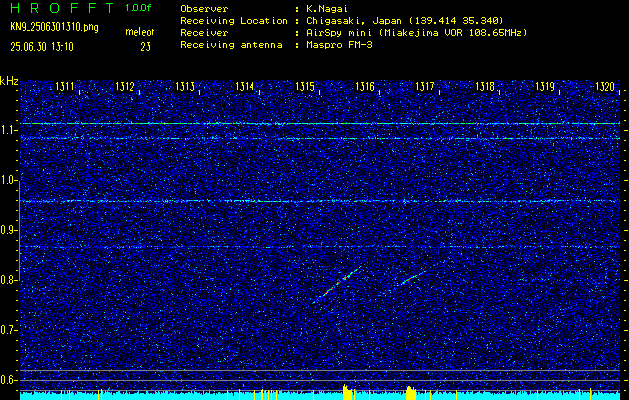Click the yellow intensity peak before 1317
The image size is (629, 400).
411,393
